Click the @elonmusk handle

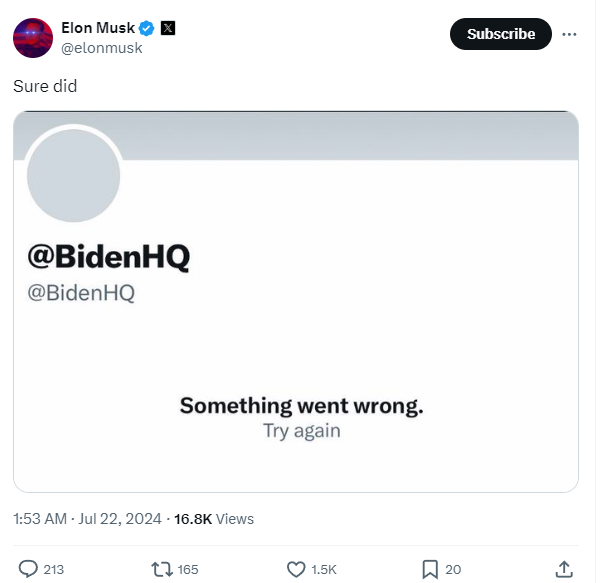click(x=101, y=48)
